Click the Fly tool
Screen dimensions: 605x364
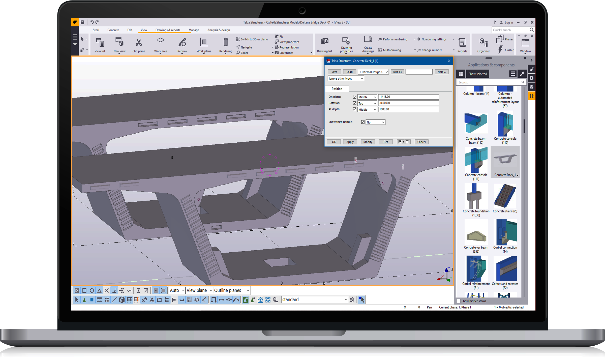(x=279, y=36)
